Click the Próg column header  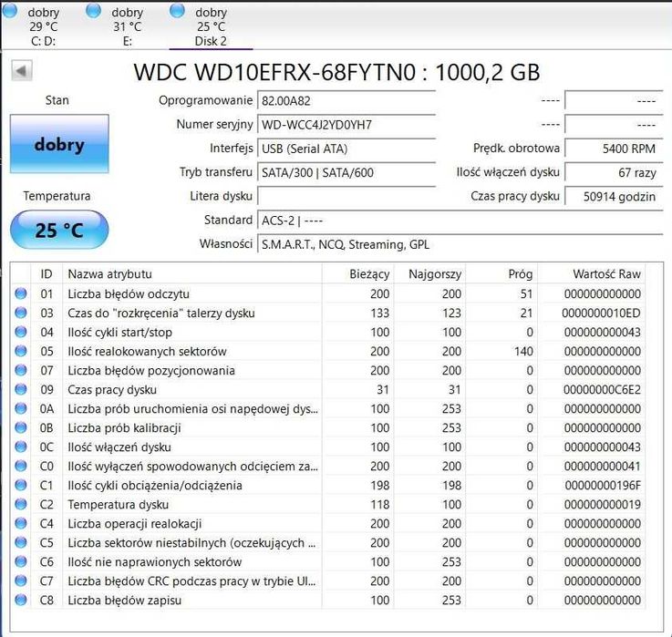click(501, 274)
